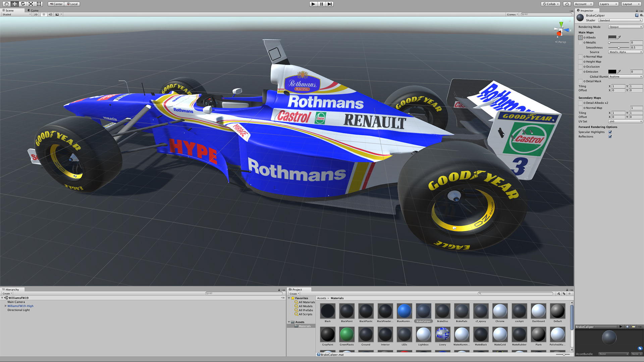Toggle the Reflections checkbox
The width and height of the screenshot is (644, 362).
(610, 136)
